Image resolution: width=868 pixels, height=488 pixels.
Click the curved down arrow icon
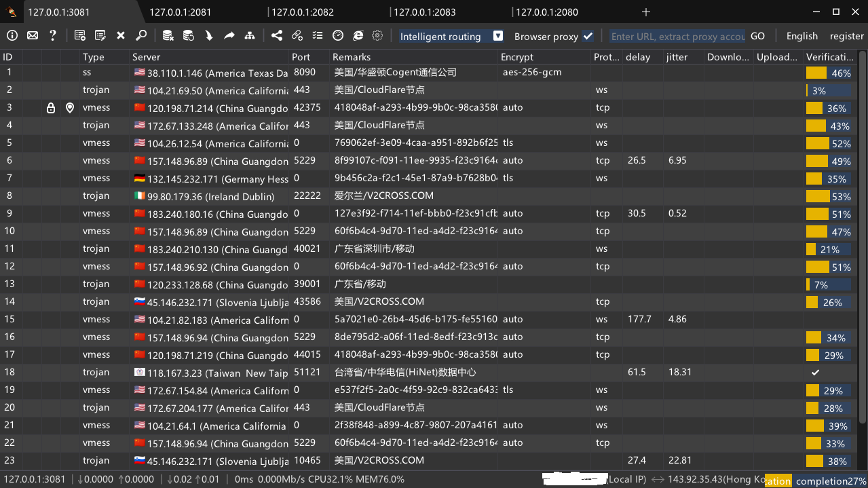pyautogui.click(x=209, y=36)
